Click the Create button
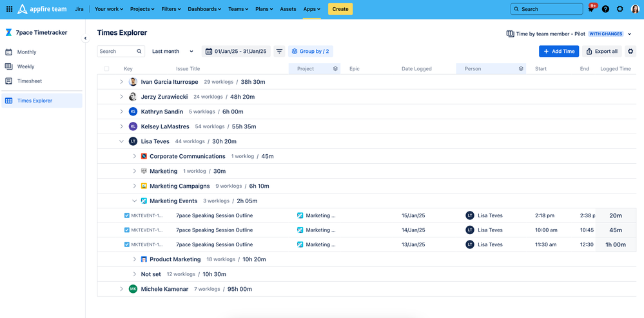The image size is (644, 318). pos(340,9)
